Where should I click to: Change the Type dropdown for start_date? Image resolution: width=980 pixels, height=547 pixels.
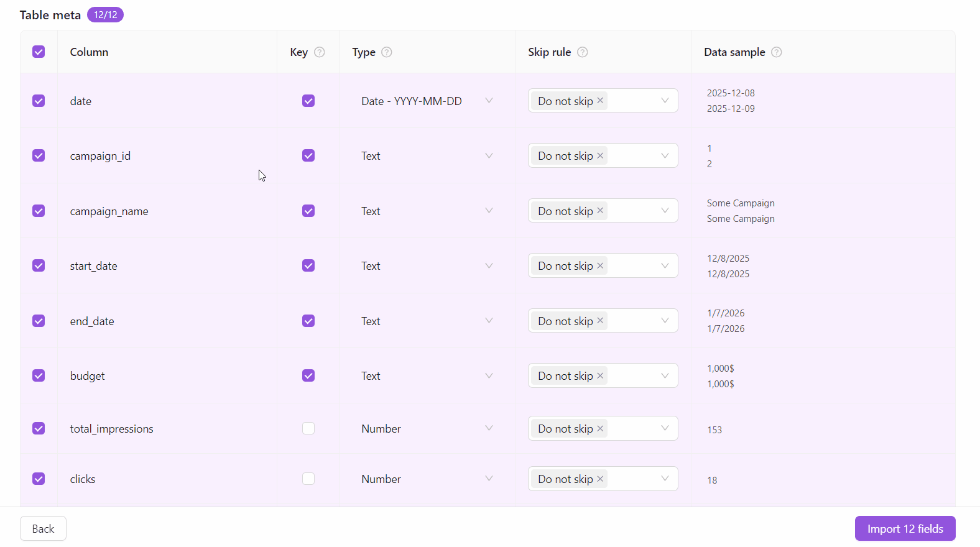pos(427,265)
